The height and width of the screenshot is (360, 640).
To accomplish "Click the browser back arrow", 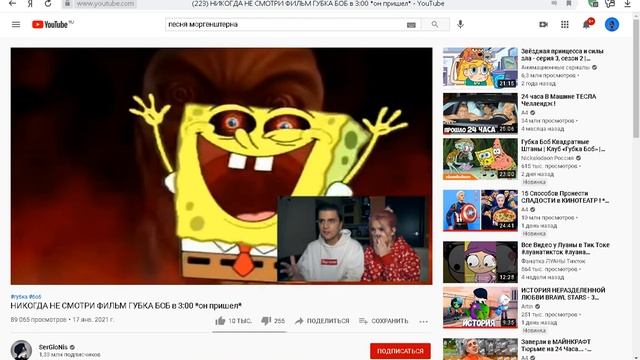I will coord(12,4).
